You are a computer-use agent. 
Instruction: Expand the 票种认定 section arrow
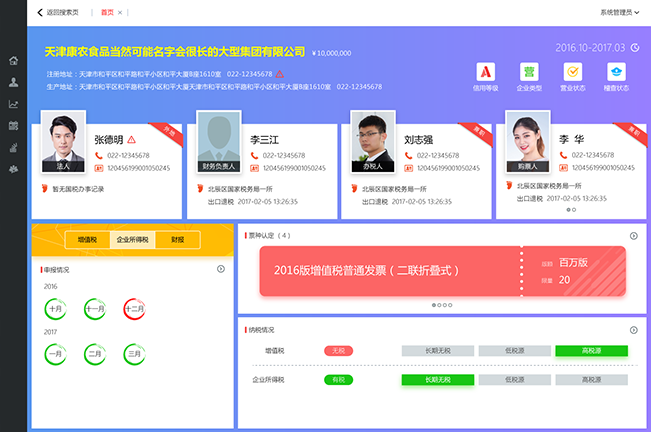[633, 236]
